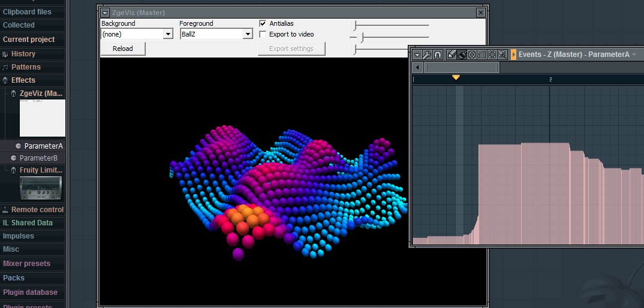Pick the magnifier Zoom tool in Events editor

(502, 55)
